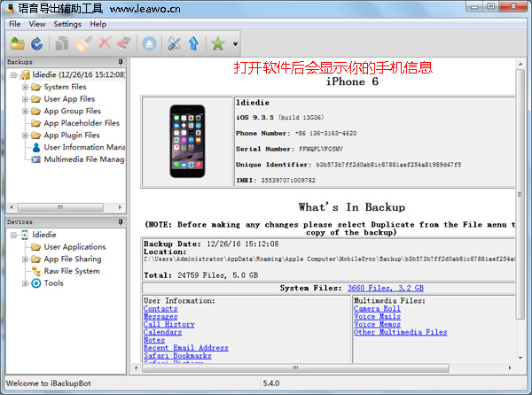Expand the App Group Files folder
This screenshot has width=532, height=395.
(25, 111)
